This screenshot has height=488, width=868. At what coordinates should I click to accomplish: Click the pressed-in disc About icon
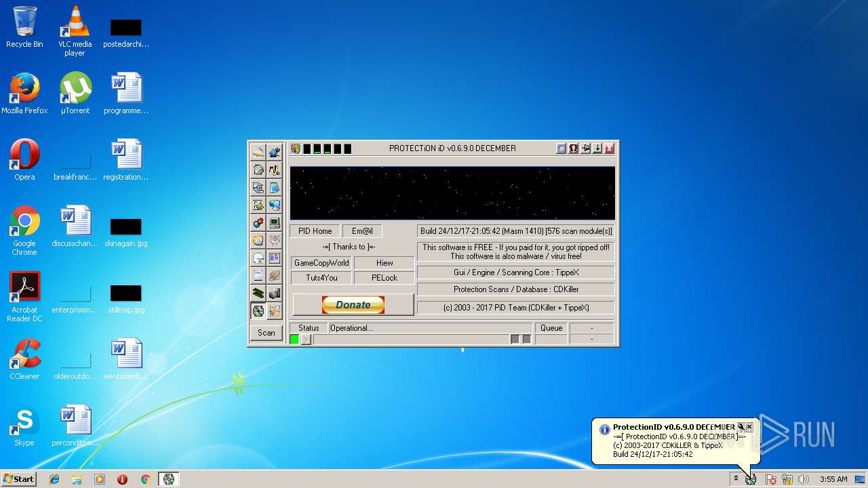coord(258,311)
